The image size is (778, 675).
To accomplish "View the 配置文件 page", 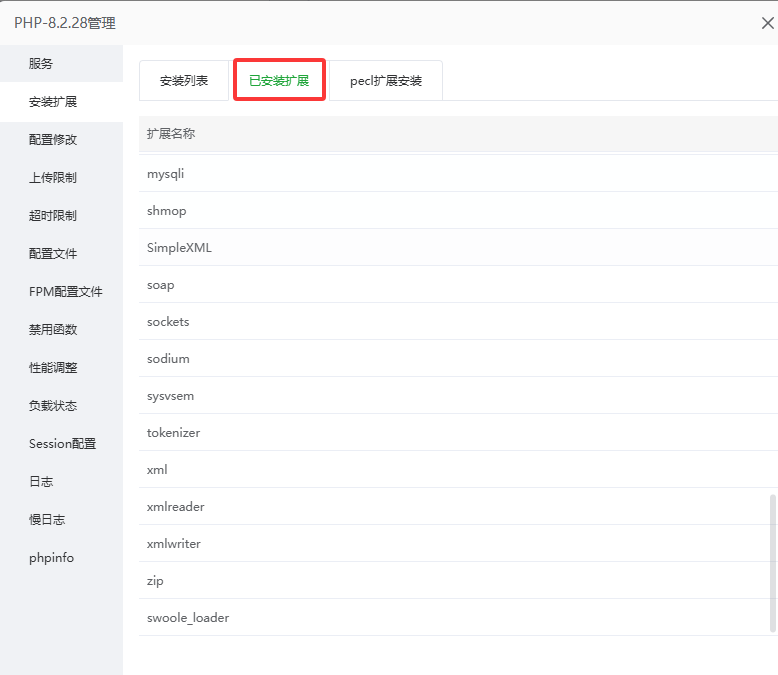I will pyautogui.click(x=53, y=254).
